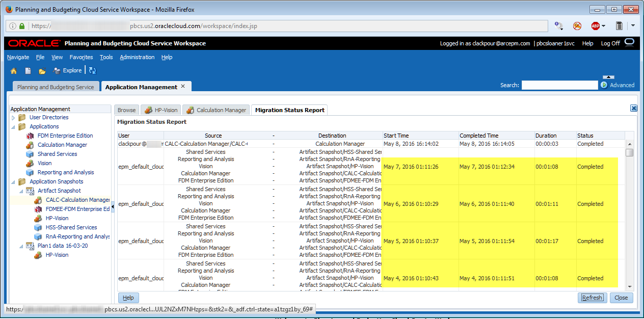The image size is (644, 319).
Task: Select Reporting and Analysis under Applications
Action: (66, 172)
